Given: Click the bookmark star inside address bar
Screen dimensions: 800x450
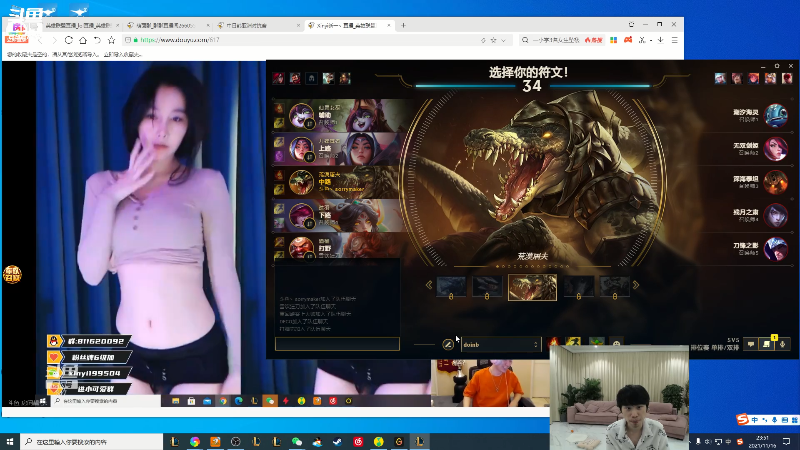Looking at the screenshot, I should (x=493, y=40).
